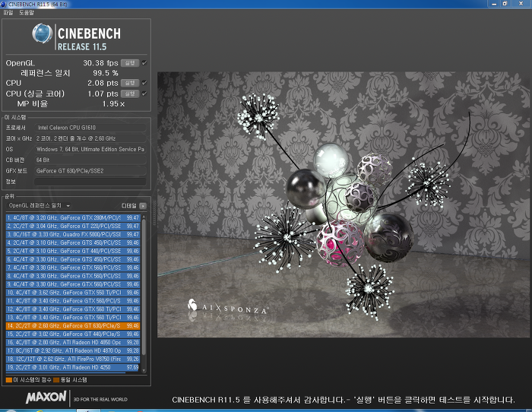Select ranking row 10 GeForce GTX 550 Ti

tap(73, 293)
